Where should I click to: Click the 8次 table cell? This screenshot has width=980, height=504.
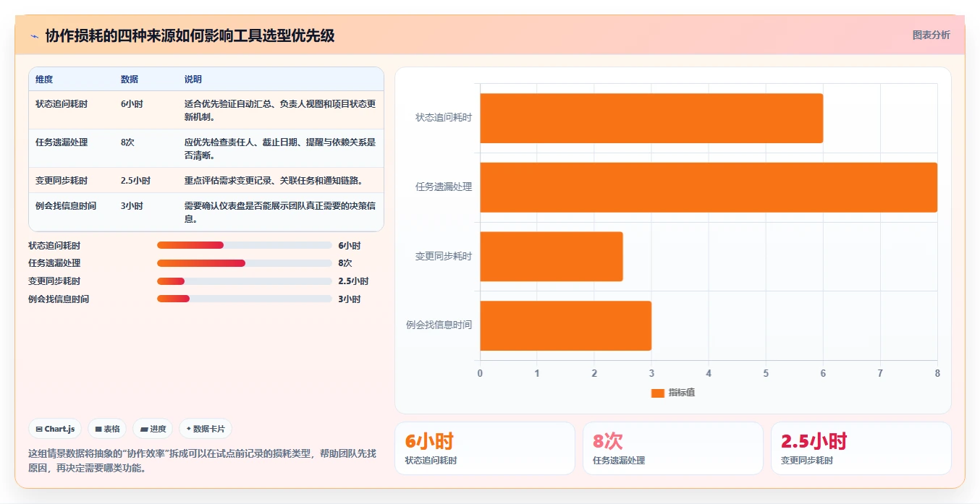pyautogui.click(x=127, y=142)
